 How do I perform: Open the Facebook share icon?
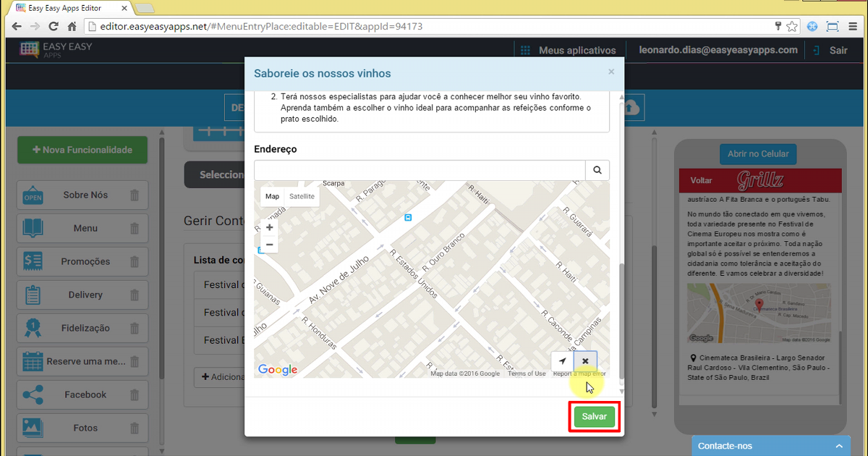pyautogui.click(x=33, y=394)
